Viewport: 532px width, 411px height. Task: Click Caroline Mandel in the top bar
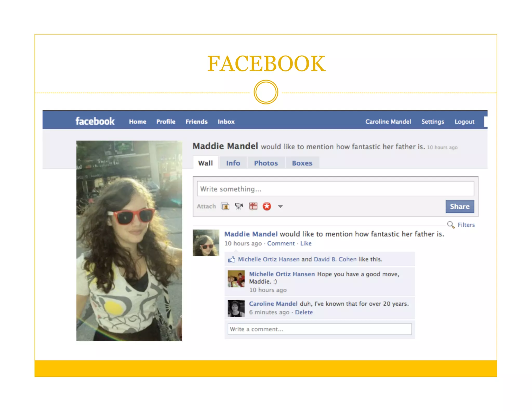point(388,122)
